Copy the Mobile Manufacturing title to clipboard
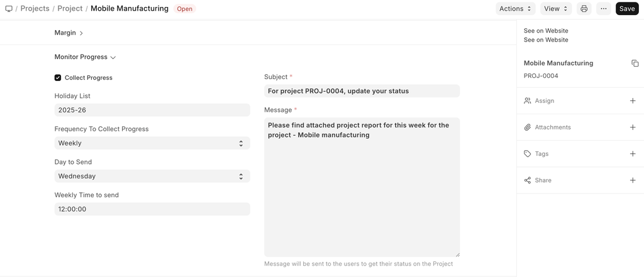 click(635, 63)
